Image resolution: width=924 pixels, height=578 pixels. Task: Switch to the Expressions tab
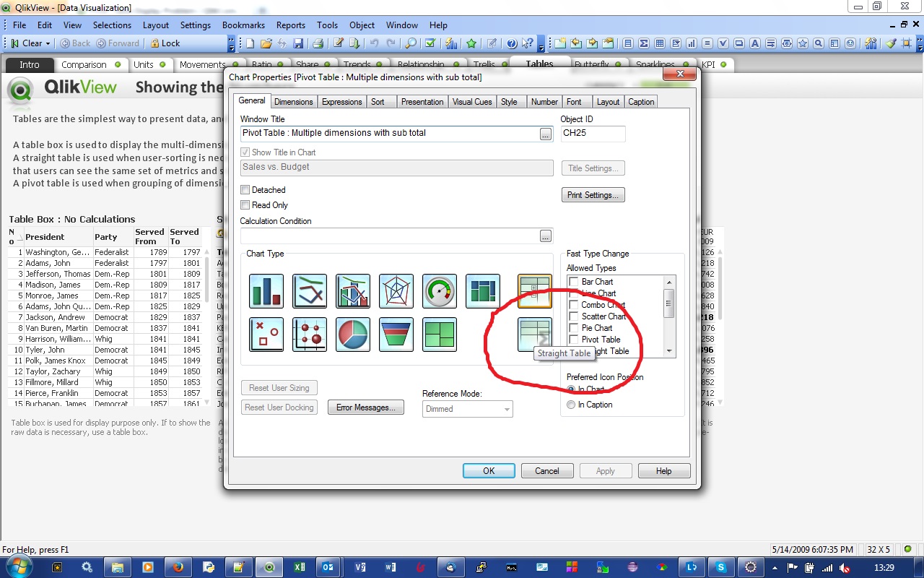(342, 102)
